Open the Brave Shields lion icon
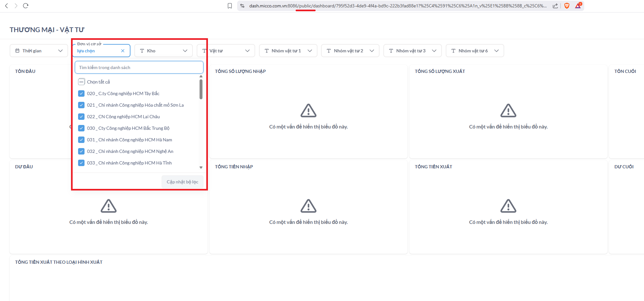Screen dimensions: 644x301 coord(567,6)
